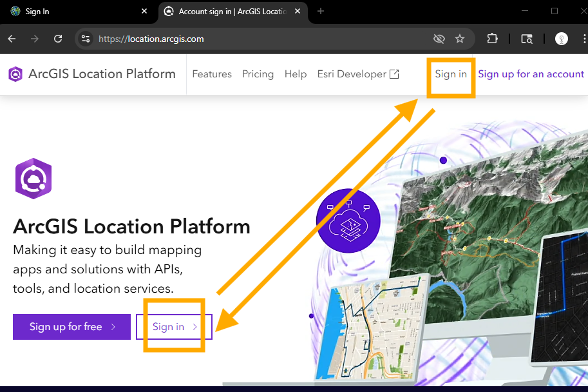Click the street map on tablet screen
This screenshot has height=392, width=588.
coord(371,329)
